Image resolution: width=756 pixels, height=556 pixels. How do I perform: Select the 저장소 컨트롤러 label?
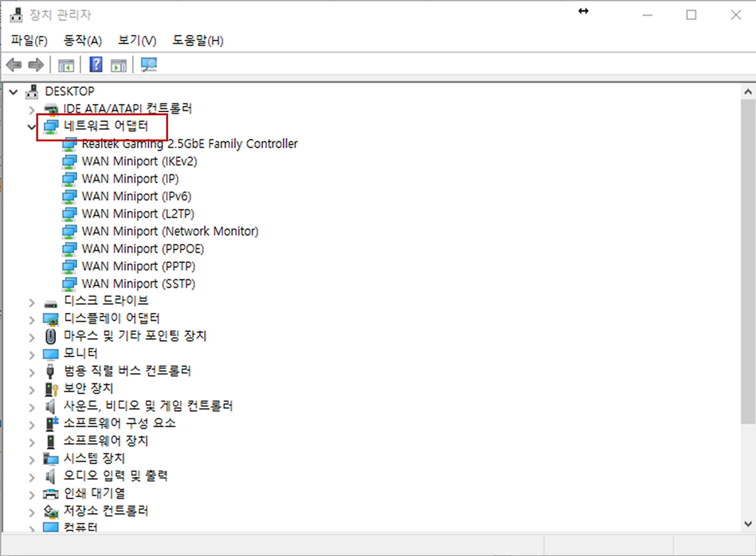106,511
